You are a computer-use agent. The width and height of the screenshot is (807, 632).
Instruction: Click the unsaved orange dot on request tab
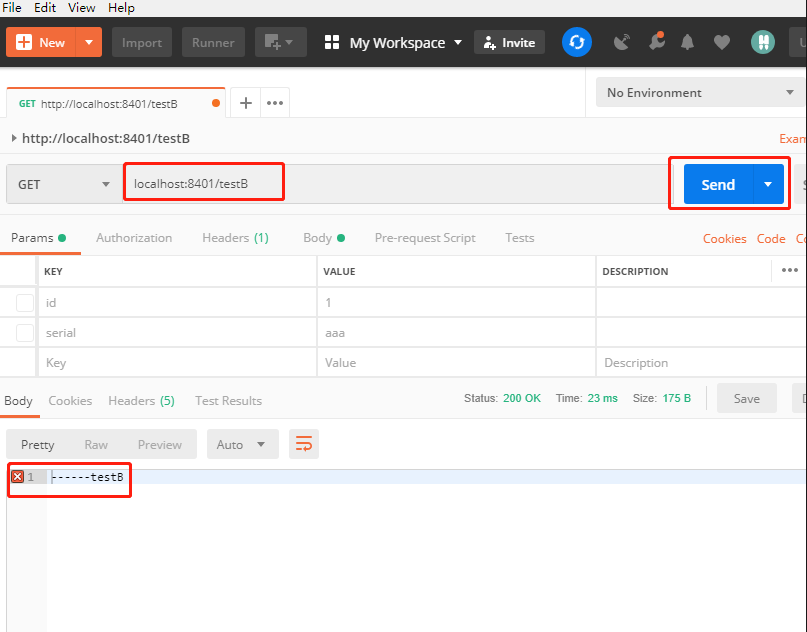(216, 103)
